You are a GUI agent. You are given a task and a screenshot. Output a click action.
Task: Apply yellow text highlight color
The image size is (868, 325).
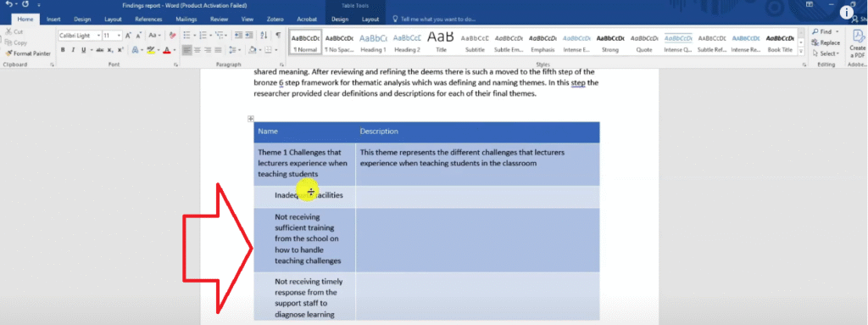(151, 50)
